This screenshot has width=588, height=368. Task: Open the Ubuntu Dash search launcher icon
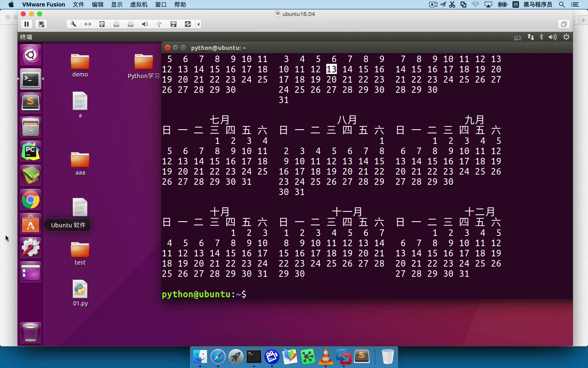pyautogui.click(x=31, y=55)
